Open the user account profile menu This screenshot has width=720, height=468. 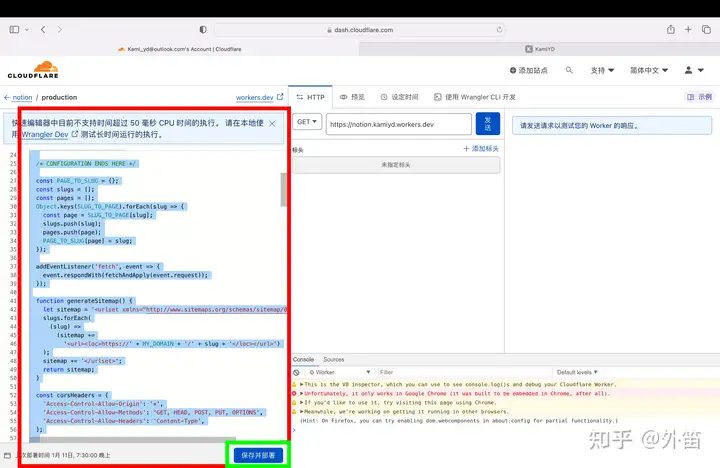(x=694, y=70)
